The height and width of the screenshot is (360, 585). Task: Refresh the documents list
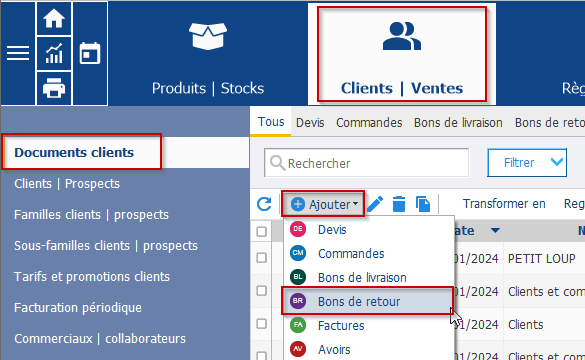[264, 204]
